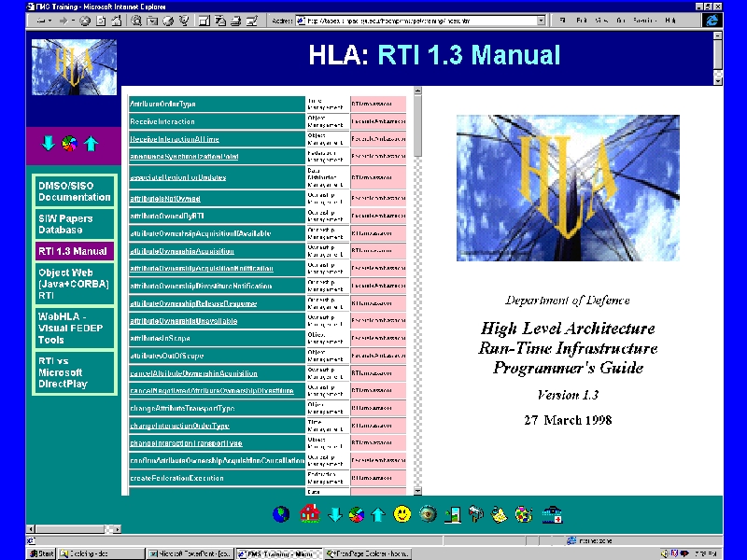This screenshot has width=747, height=560.
Task: Open the History toolbar icon
Action: (x=168, y=21)
